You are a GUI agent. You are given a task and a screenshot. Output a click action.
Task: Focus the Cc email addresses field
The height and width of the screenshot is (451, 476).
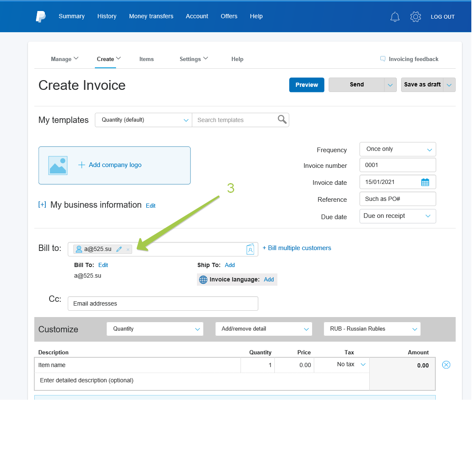tap(163, 303)
